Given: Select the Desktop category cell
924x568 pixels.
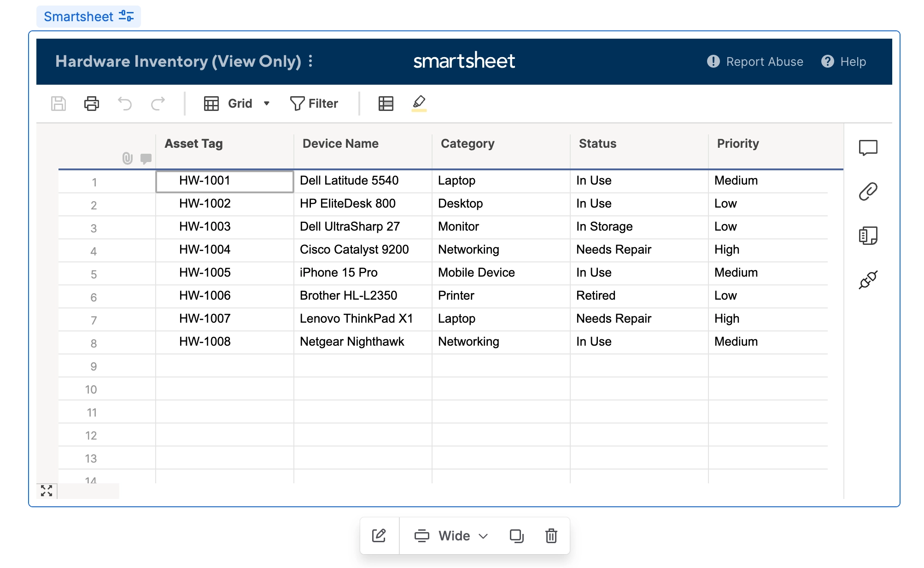Looking at the screenshot, I should pyautogui.click(x=501, y=204).
